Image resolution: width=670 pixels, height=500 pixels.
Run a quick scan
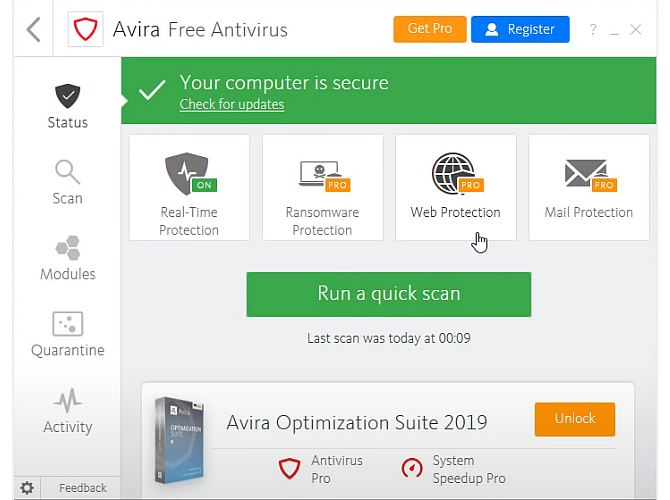pos(388,294)
